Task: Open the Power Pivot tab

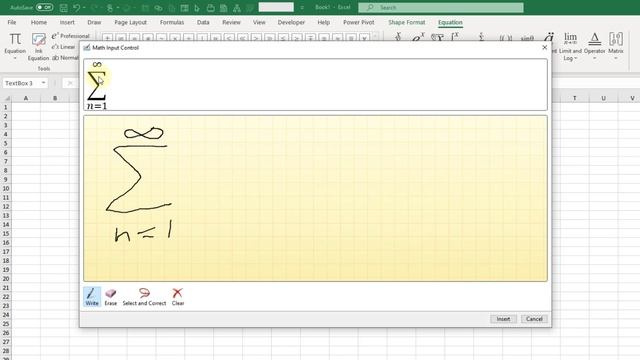Action: point(358,22)
